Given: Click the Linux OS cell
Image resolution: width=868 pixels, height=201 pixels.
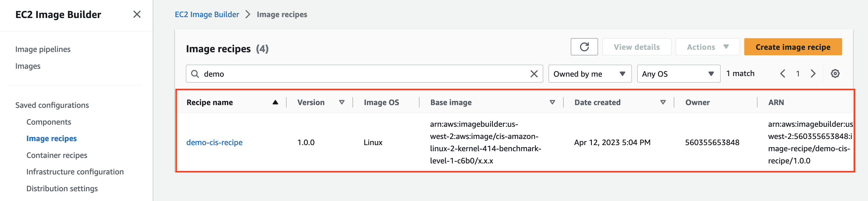Looking at the screenshot, I should [x=373, y=143].
